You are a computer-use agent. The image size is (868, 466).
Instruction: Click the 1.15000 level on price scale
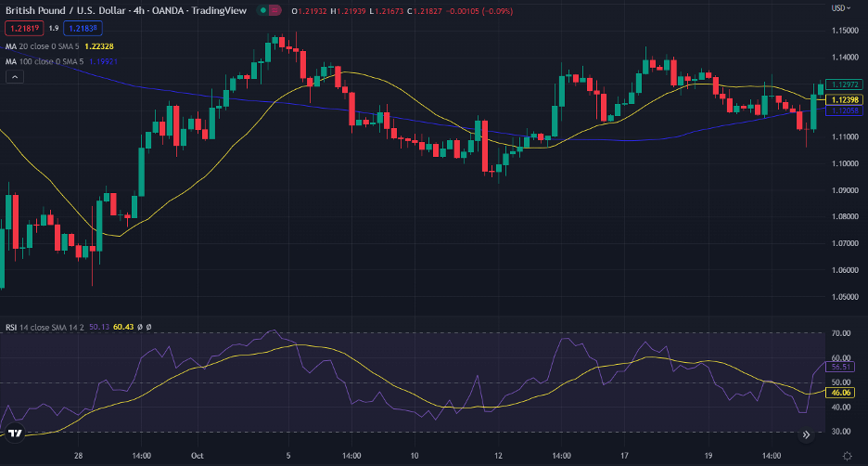pos(844,31)
